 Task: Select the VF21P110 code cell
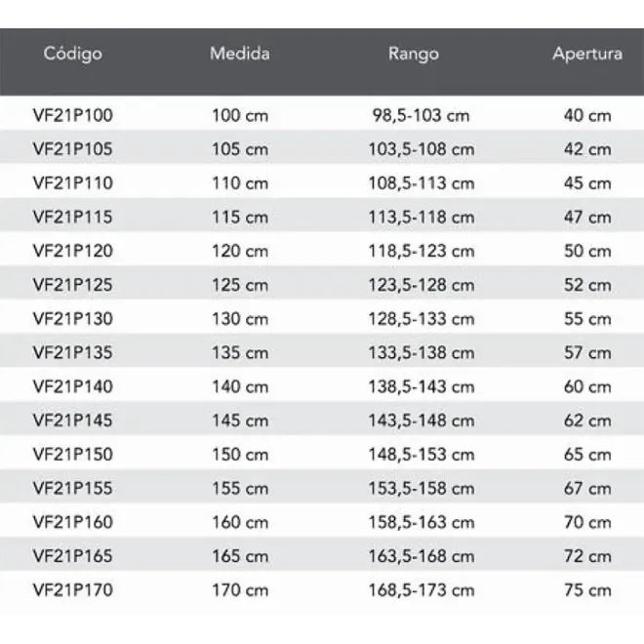click(x=73, y=183)
